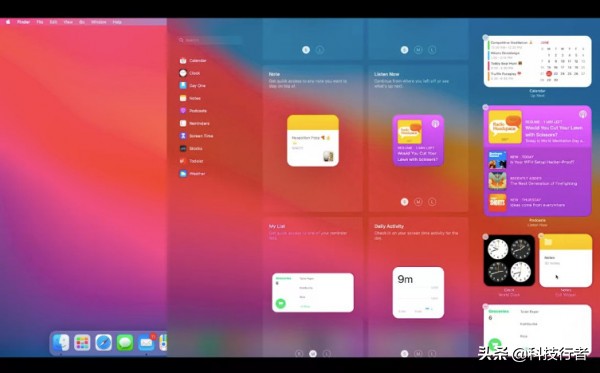This screenshot has height=373, width=600.
Task: Choose size S in the Daily Activity panel
Action: (x=404, y=353)
